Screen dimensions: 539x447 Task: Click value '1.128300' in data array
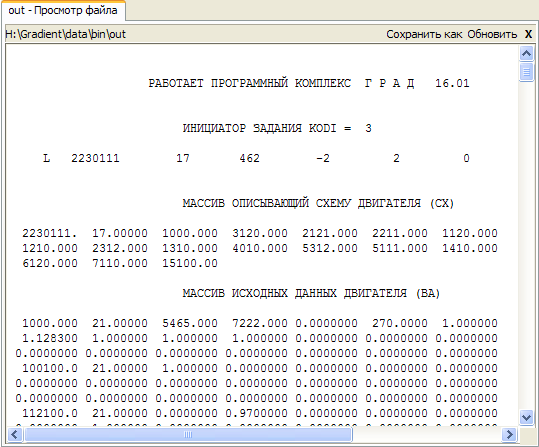click(50, 338)
